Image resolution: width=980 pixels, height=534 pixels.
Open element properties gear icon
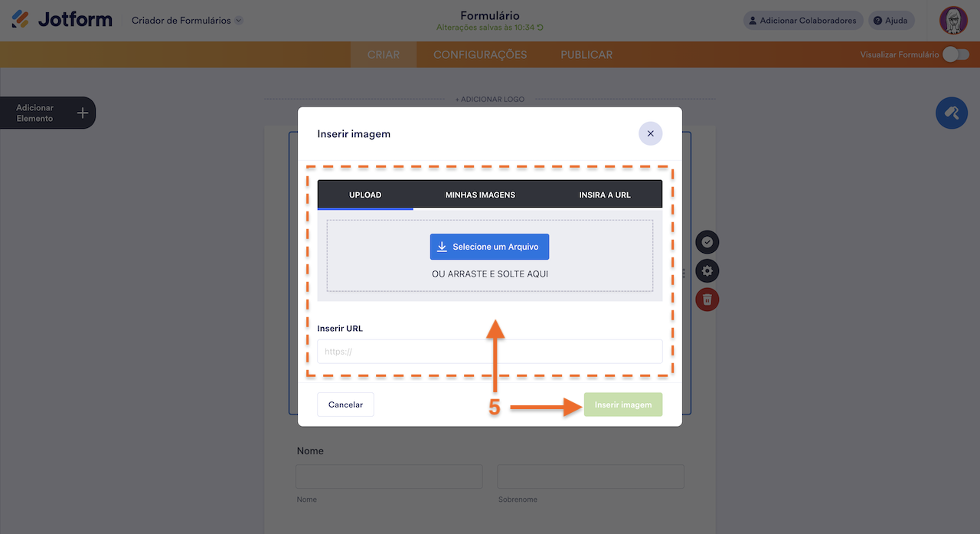coord(707,270)
